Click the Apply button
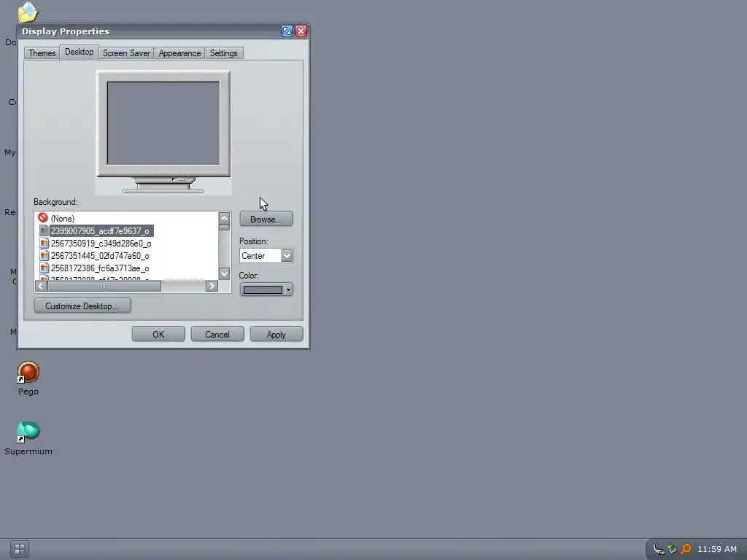The image size is (747, 560). (x=276, y=334)
